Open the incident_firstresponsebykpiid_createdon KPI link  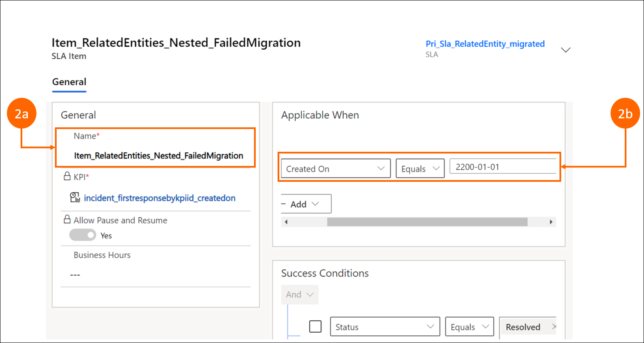click(160, 198)
